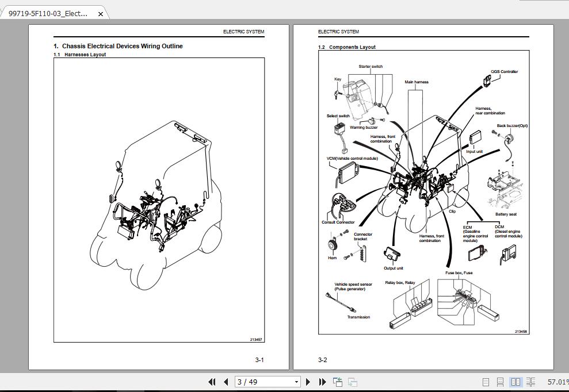The width and height of the screenshot is (569, 392).
Task: Click the 'Back buzzer(Opt)' label
Action: coord(512,126)
